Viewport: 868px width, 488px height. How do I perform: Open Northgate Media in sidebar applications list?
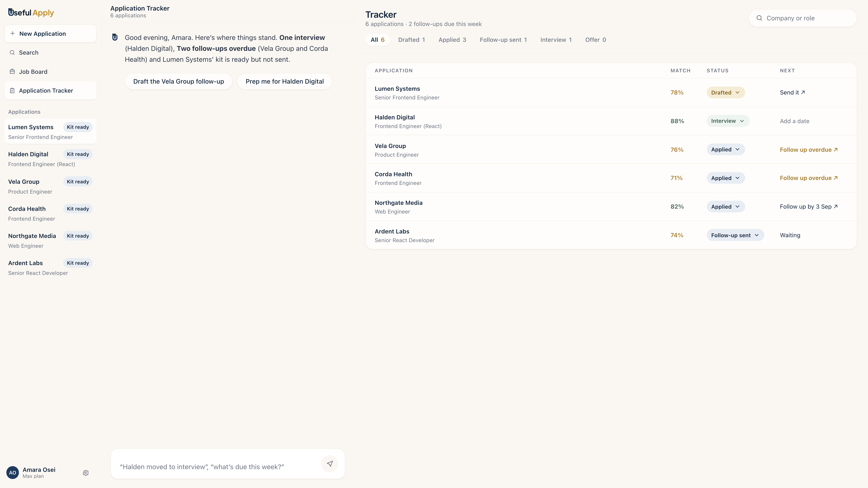click(50, 241)
